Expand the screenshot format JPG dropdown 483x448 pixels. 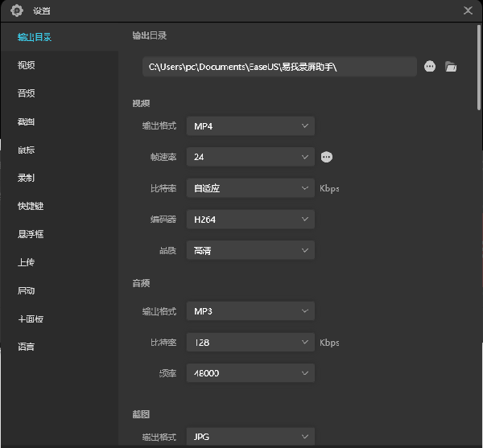250,437
